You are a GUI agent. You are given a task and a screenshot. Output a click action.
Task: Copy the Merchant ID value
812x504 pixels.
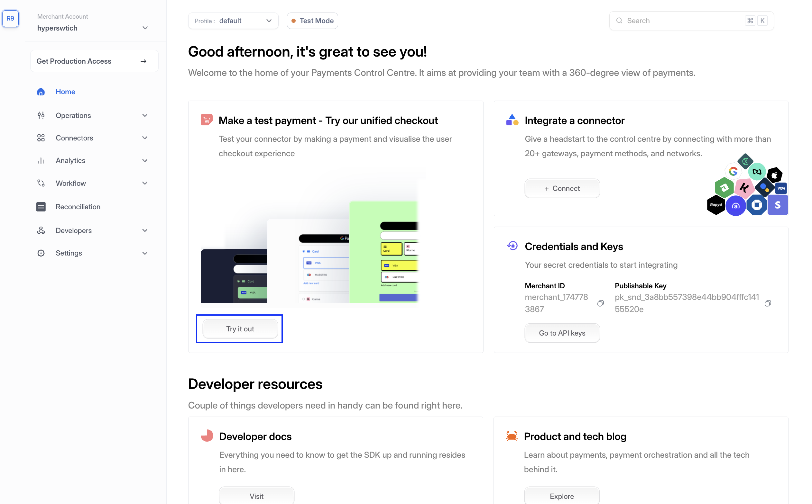point(600,303)
